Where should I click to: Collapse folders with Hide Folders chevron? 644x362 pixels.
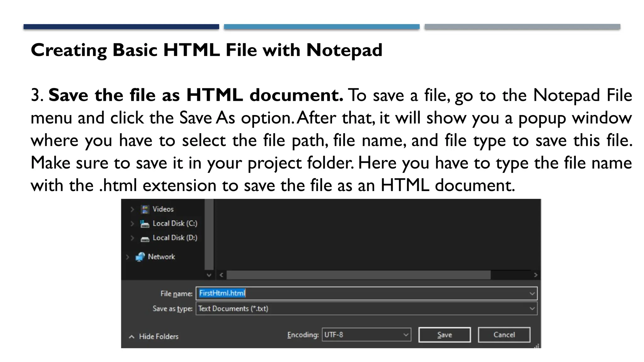[x=132, y=337]
